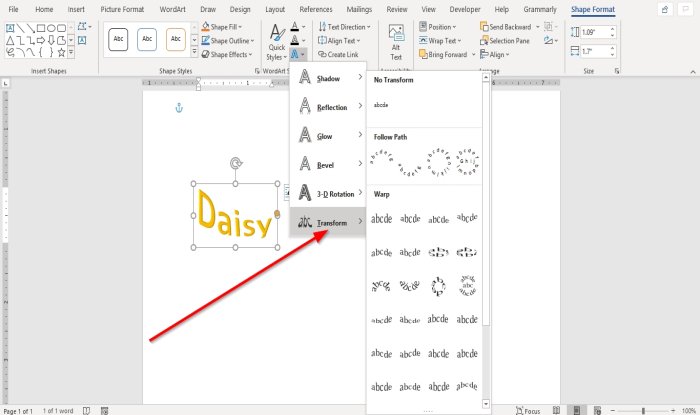
Task: Pick the 5-point Star shape
Action: click(61, 52)
